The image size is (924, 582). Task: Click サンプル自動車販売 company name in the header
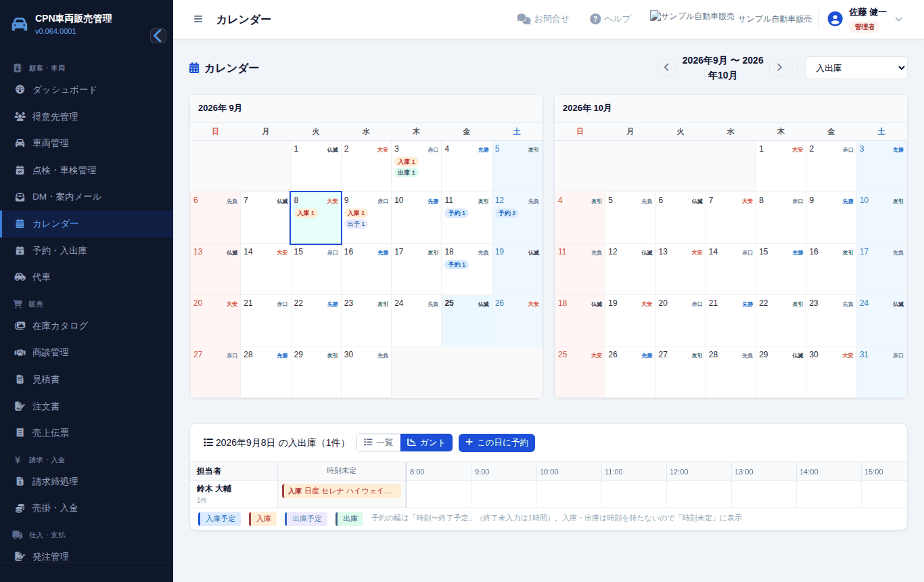pos(775,19)
